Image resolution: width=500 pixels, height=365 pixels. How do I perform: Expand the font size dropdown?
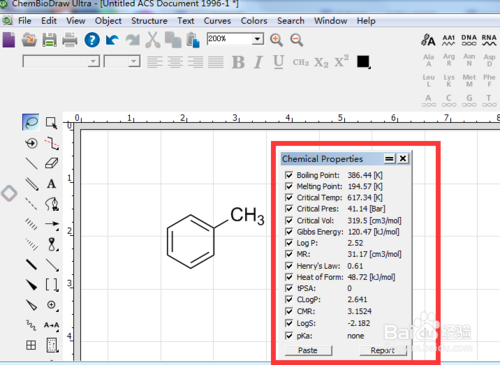coord(134,61)
